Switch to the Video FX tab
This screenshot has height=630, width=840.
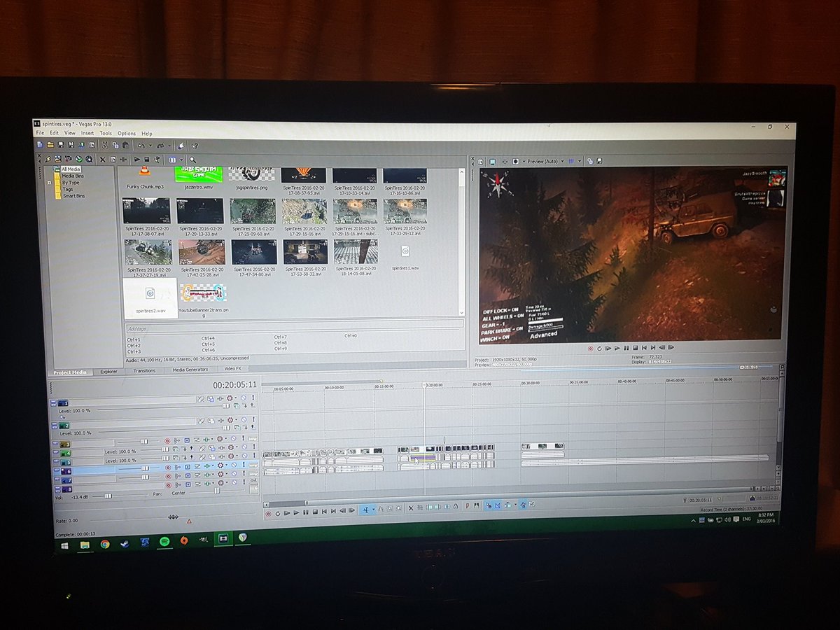coord(233,370)
